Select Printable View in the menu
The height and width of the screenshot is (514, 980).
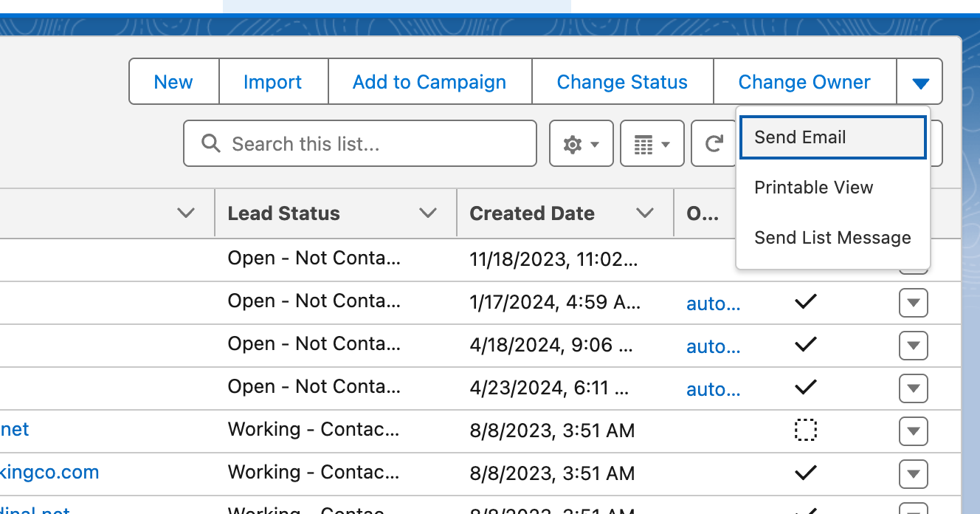(833, 188)
